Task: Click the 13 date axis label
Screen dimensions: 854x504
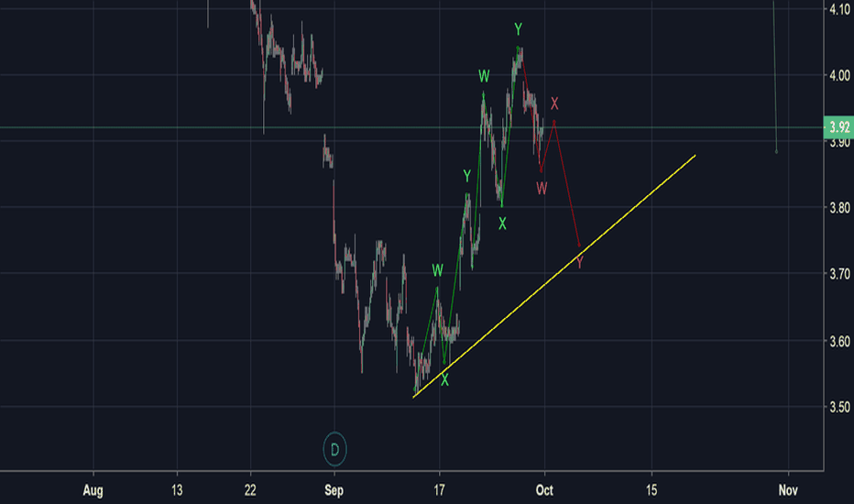Action: point(177,490)
